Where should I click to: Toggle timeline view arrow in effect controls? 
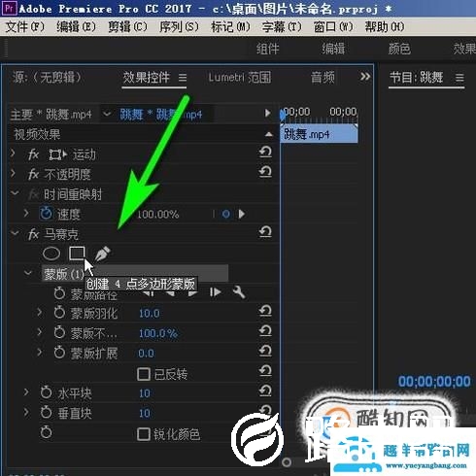coord(267,113)
